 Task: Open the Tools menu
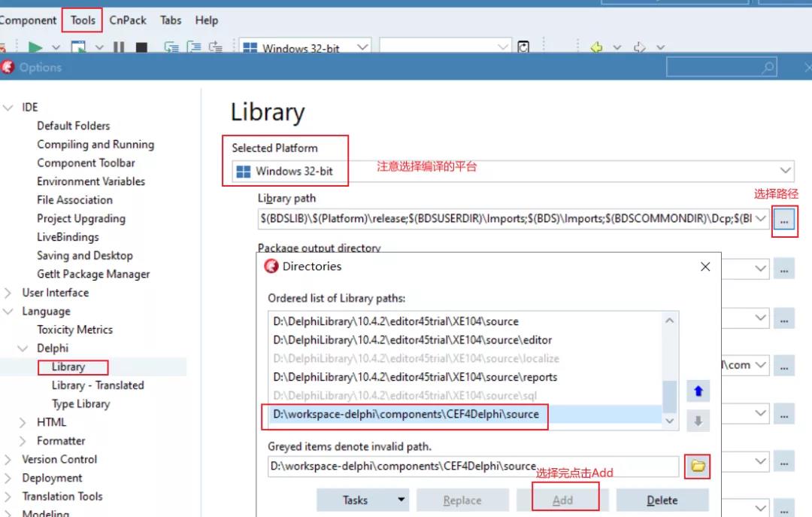83,20
